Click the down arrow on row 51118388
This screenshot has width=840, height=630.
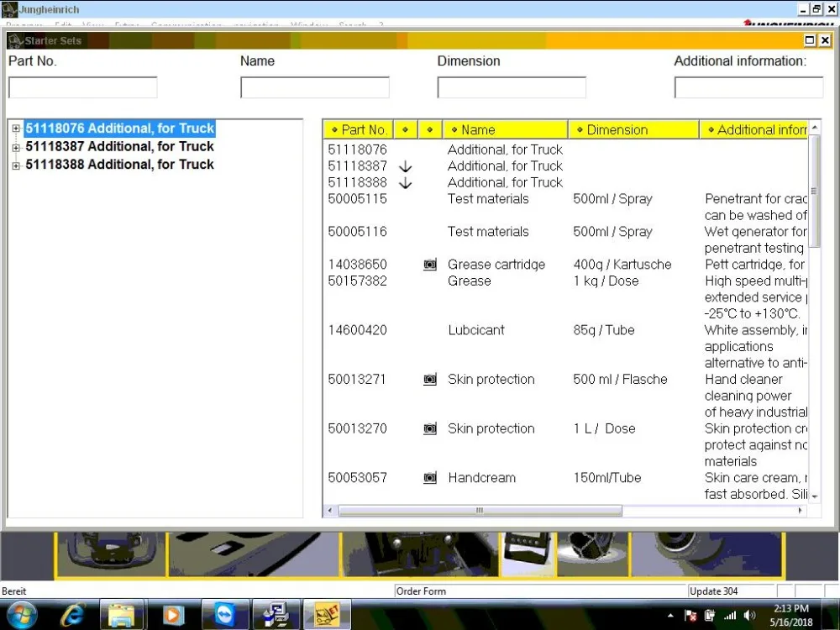(406, 183)
